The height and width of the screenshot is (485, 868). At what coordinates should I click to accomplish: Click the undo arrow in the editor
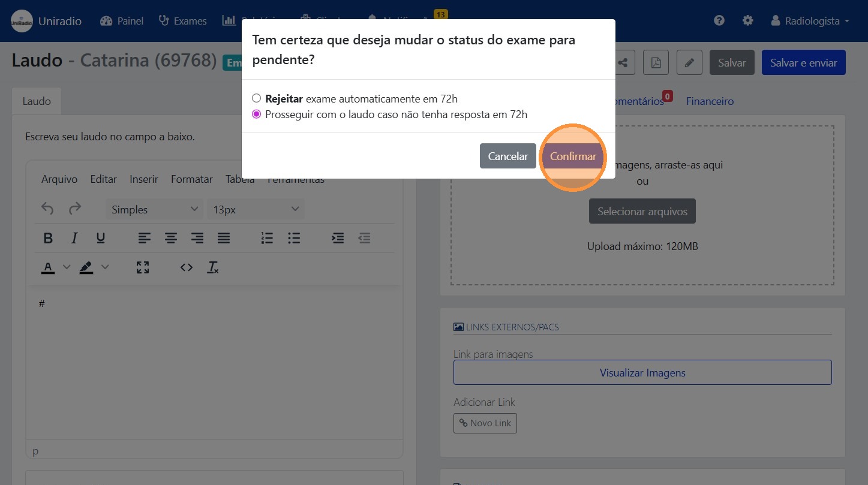pos(47,209)
